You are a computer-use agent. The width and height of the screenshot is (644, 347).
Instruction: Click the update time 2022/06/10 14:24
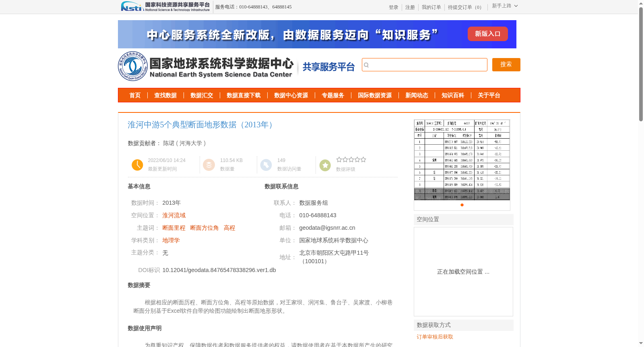(167, 160)
